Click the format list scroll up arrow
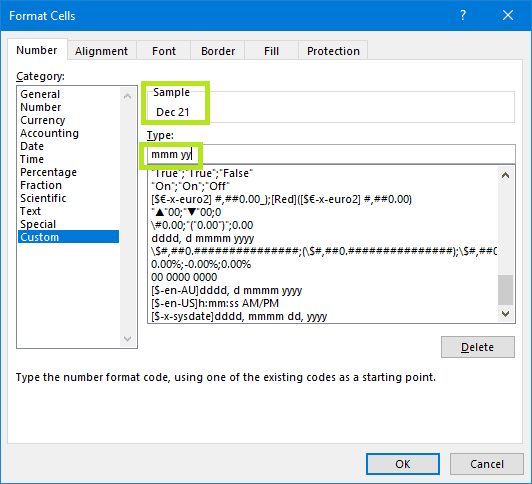 [x=505, y=175]
